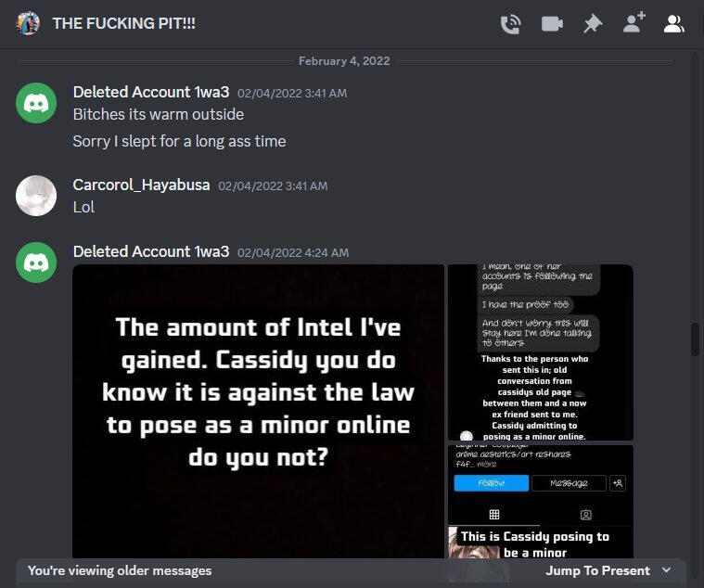Start a video call
This screenshot has width=704, height=588.
pos(552,24)
